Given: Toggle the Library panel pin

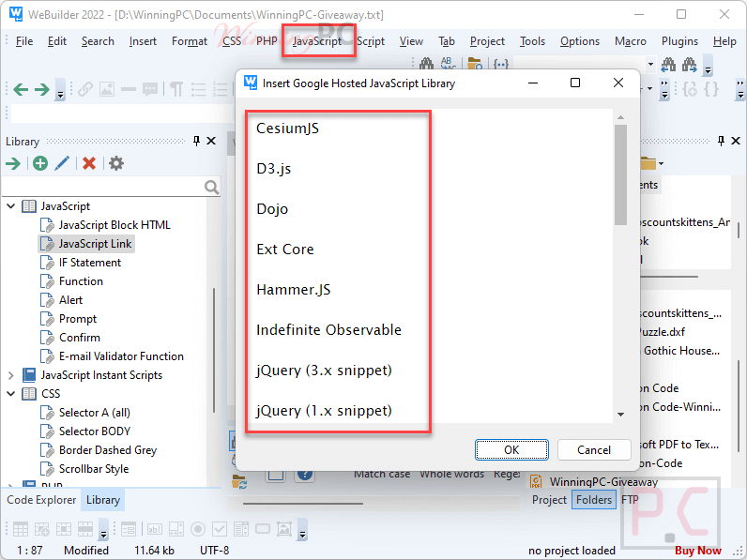Looking at the screenshot, I should (196, 141).
